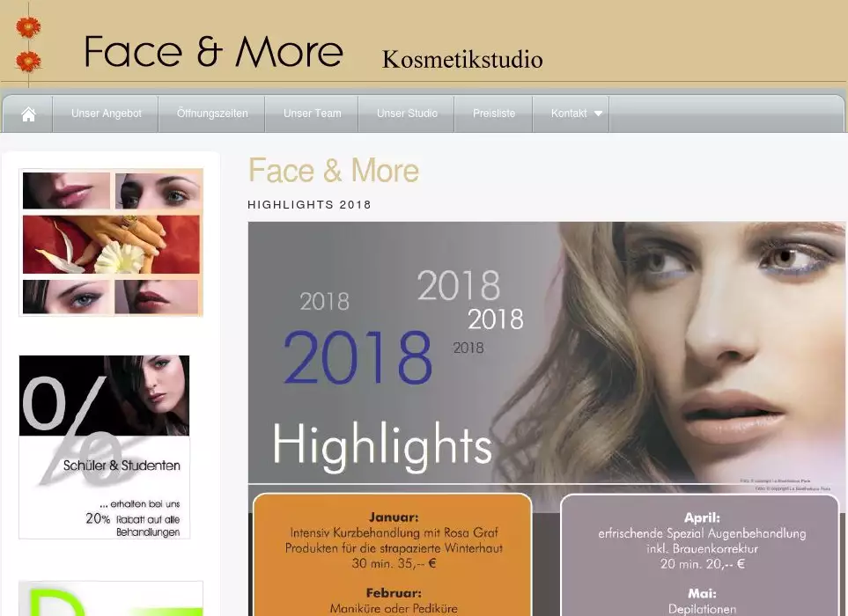Click the 2018 Highlights hero image

pyautogui.click(x=546, y=352)
